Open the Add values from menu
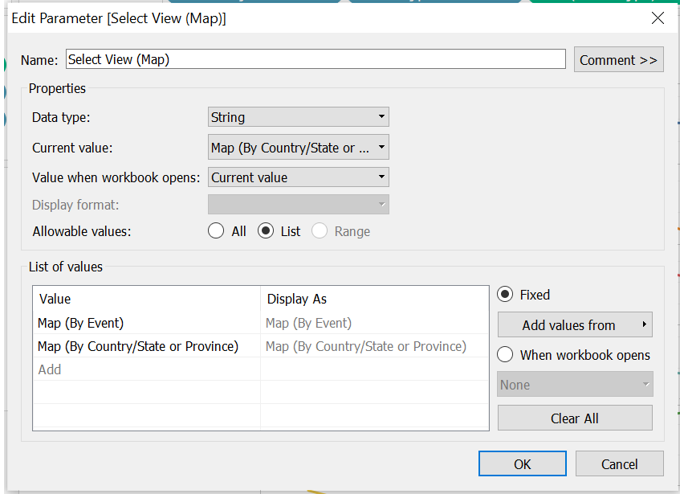The height and width of the screenshot is (496, 684). [x=574, y=325]
